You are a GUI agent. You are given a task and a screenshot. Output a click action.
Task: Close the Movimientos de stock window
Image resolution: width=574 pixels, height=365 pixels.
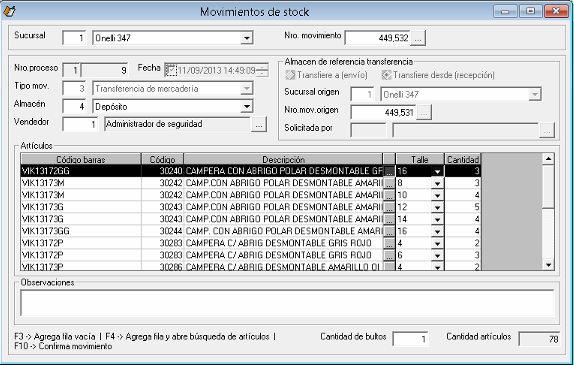pyautogui.click(x=556, y=11)
